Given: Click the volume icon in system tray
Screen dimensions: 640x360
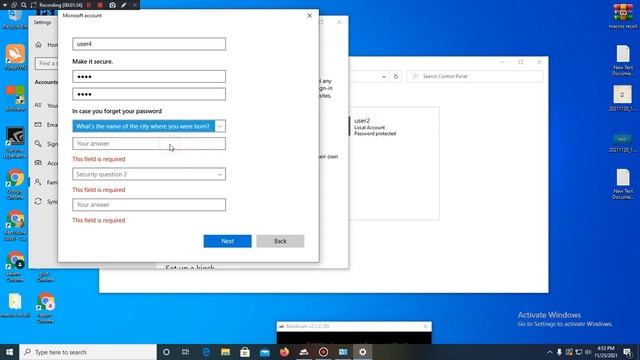Looking at the screenshot, I should click(x=588, y=352).
